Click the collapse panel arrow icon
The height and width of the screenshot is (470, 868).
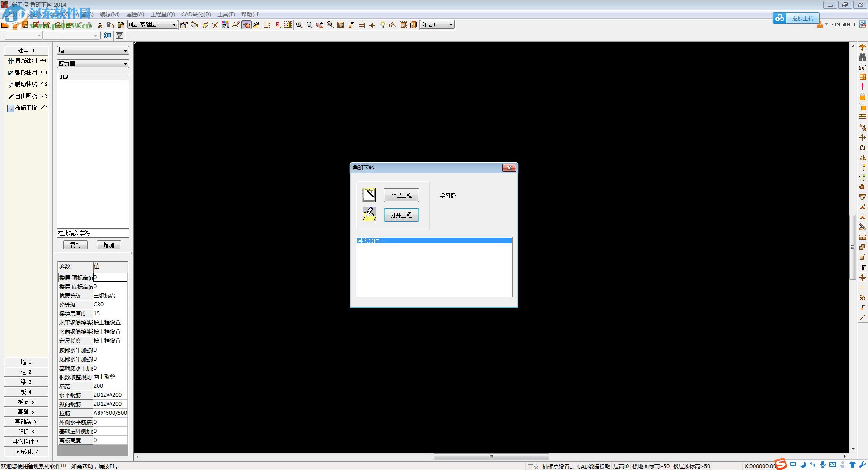(107, 35)
